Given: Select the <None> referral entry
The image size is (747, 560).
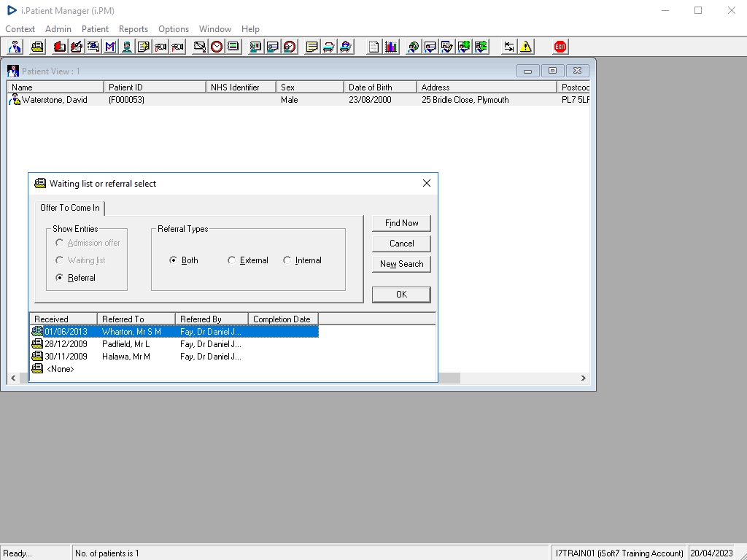Looking at the screenshot, I should click(53, 368).
